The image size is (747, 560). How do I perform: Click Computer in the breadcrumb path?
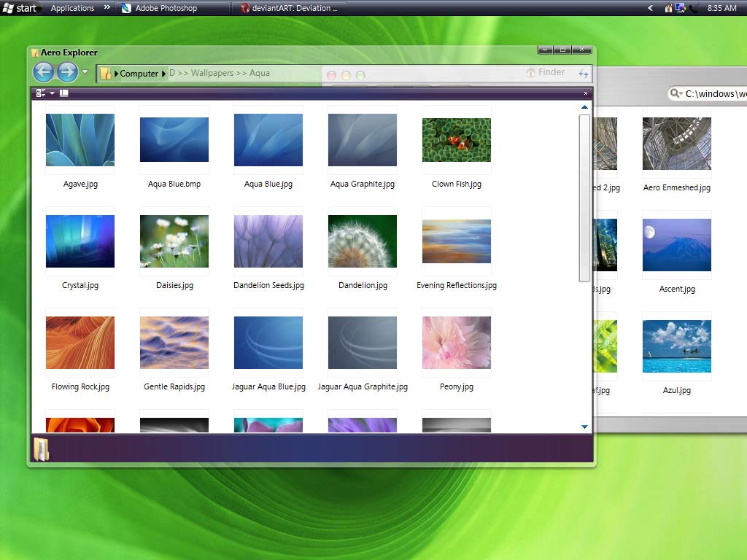point(139,74)
